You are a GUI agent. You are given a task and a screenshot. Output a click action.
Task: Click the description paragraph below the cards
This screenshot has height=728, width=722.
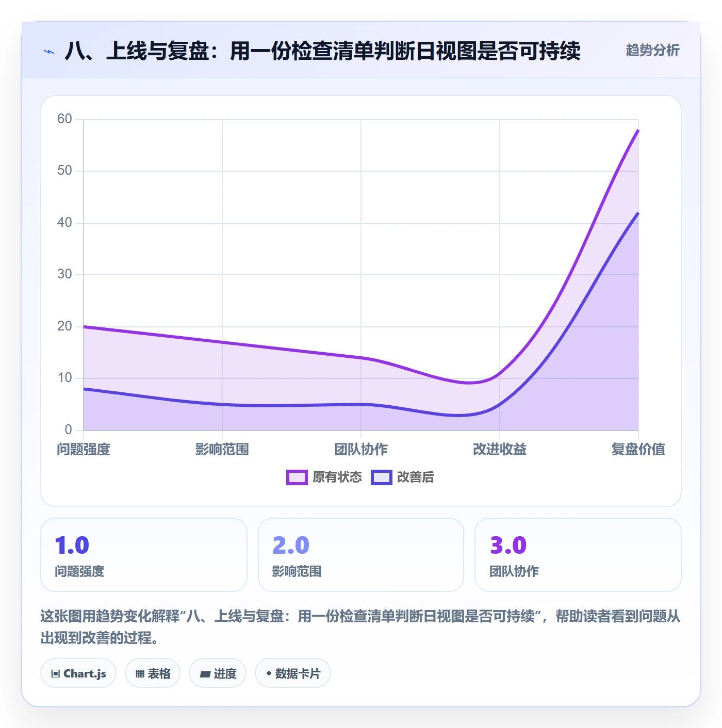(360, 627)
